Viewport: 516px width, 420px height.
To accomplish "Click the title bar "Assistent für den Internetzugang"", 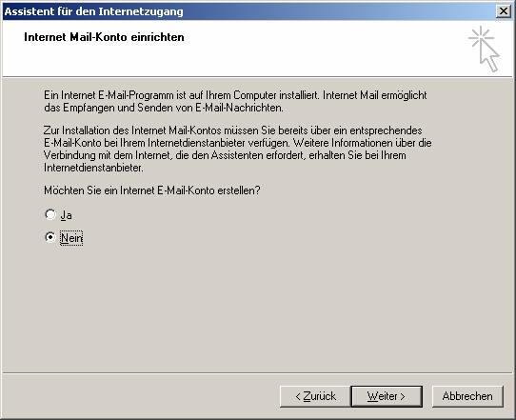I will (94, 11).
